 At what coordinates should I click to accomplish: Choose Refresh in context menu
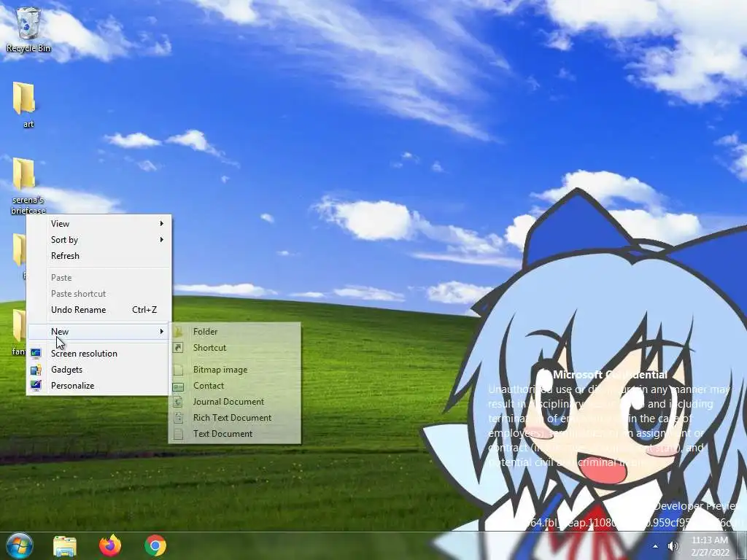click(98, 256)
